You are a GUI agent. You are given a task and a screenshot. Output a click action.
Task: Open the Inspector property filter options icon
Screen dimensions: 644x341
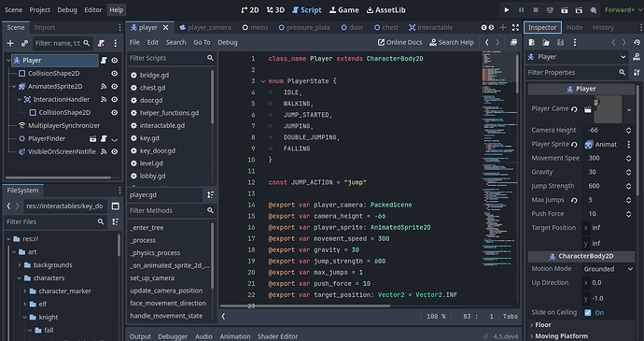[x=637, y=72]
